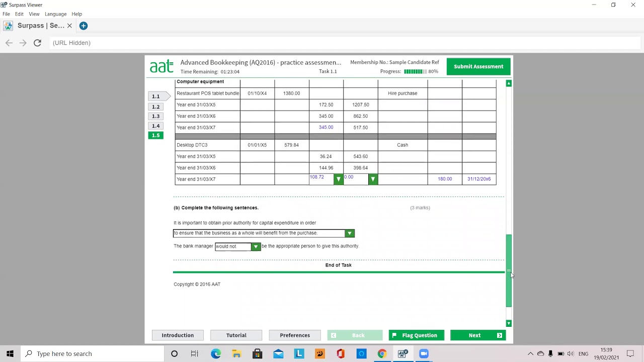The image size is (644, 362).
Task: Open the volume control icon
Action: click(x=571, y=353)
